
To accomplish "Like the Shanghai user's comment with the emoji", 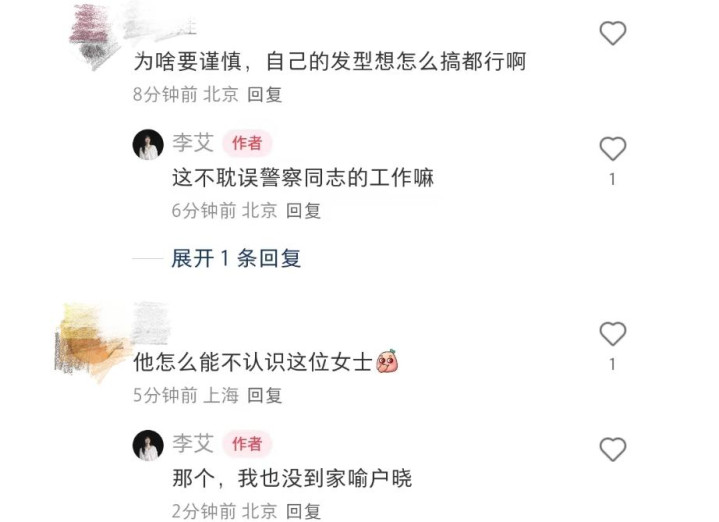I will tap(613, 333).
